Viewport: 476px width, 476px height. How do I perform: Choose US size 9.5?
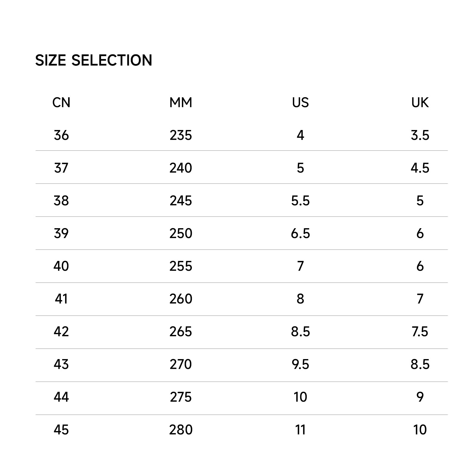(x=300, y=364)
